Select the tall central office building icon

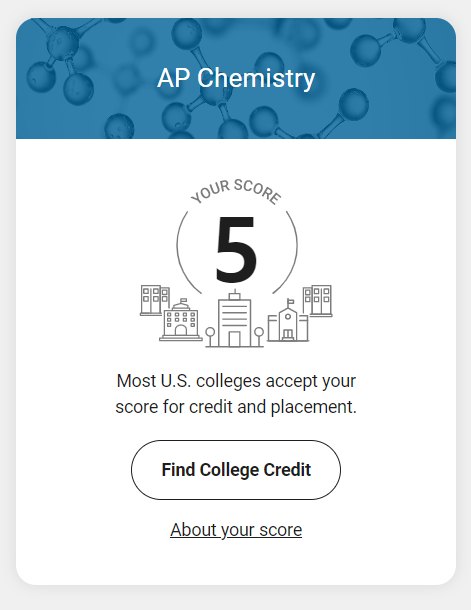coord(234,319)
